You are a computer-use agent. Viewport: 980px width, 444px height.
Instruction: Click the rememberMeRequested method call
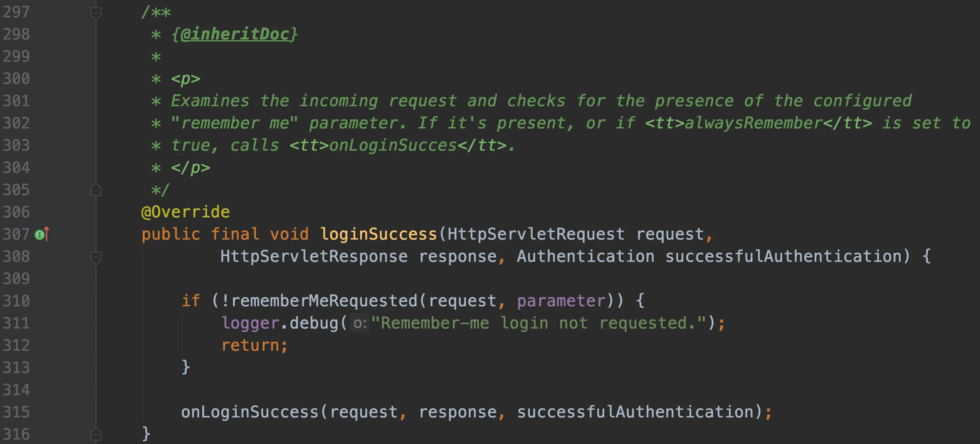pos(324,300)
